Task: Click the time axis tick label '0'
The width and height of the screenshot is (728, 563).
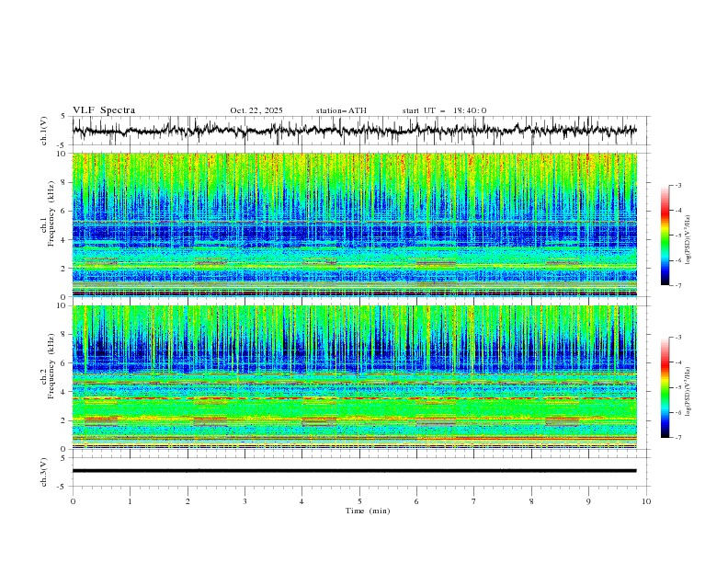Action: 73,501
